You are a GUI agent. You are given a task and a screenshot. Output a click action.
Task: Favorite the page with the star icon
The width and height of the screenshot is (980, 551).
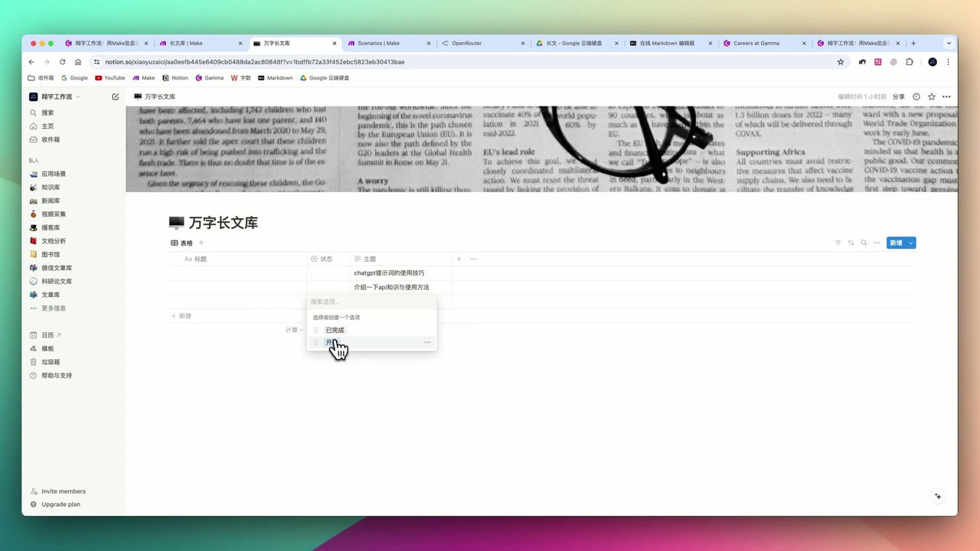931,96
